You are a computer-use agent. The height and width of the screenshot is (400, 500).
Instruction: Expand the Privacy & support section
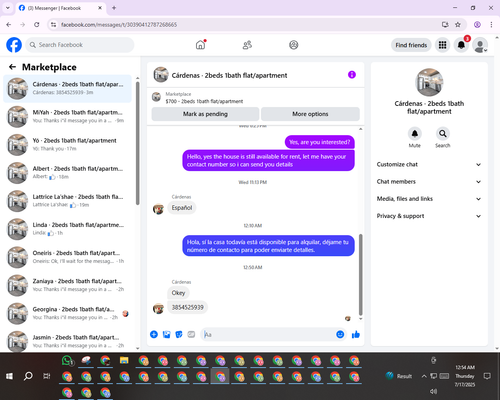pos(429,216)
